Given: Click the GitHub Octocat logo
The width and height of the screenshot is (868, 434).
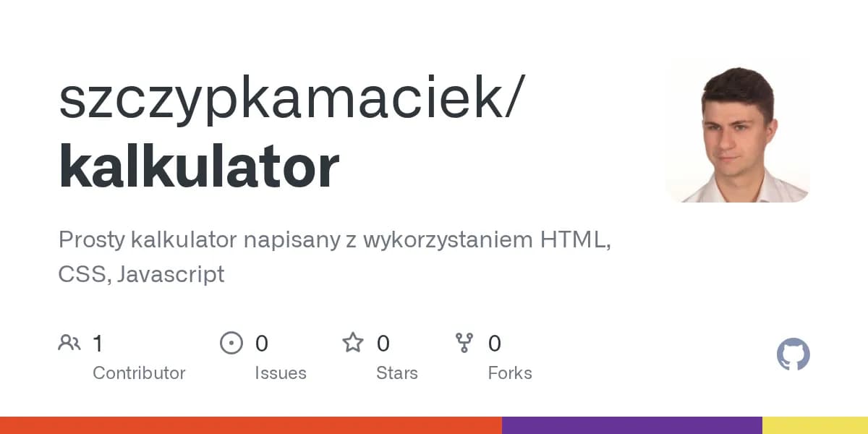Looking at the screenshot, I should (x=793, y=355).
